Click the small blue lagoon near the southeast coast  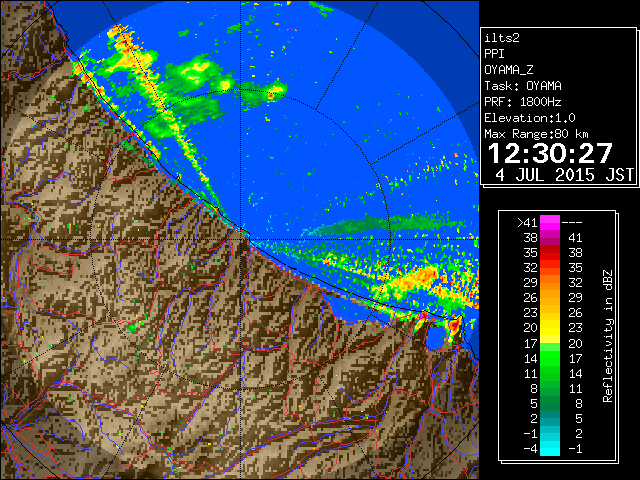[x=436, y=338]
